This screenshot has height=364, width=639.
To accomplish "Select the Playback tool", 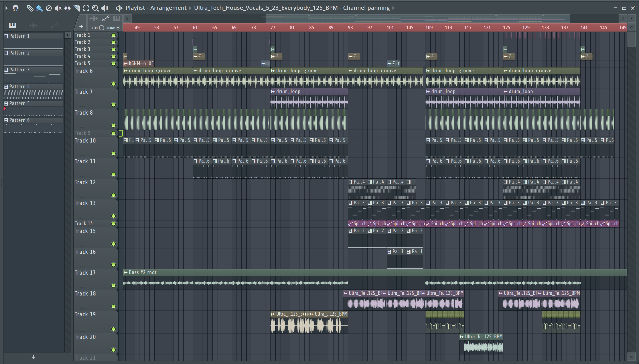I will pos(105,8).
